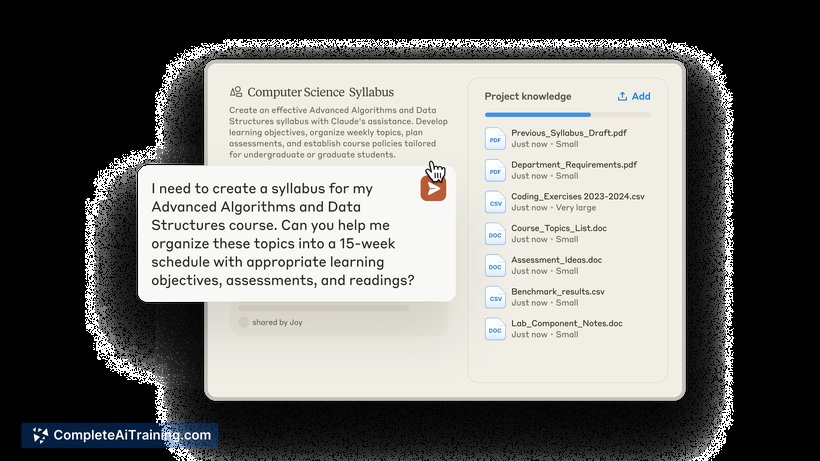Select the Department_Requirements.pdf file name
820x461 pixels.
574,165
